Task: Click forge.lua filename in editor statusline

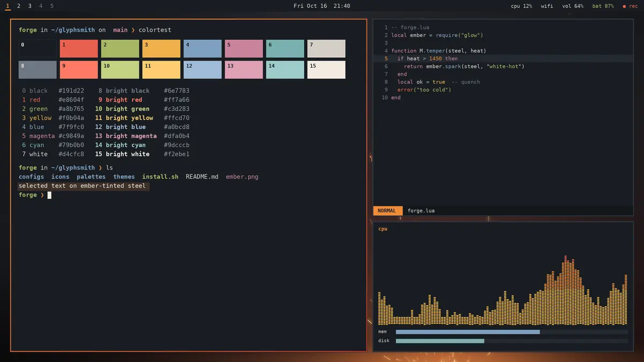Action: [x=421, y=211]
